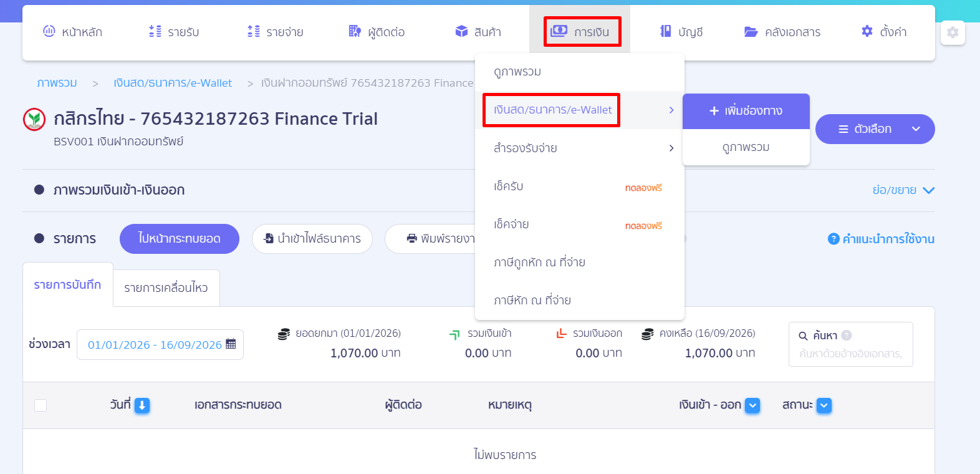The image size is (980, 474).
Task: Open the บัญชี menu
Action: pyautogui.click(x=681, y=32)
